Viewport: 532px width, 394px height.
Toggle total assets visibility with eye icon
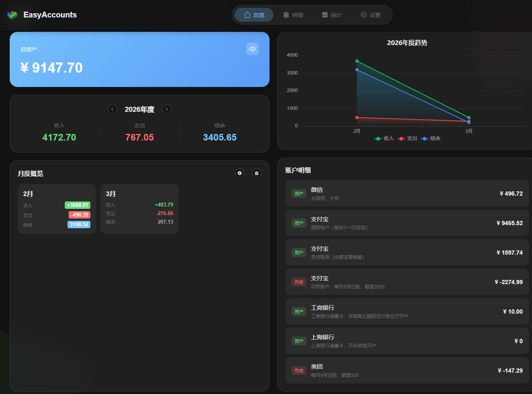pyautogui.click(x=252, y=49)
